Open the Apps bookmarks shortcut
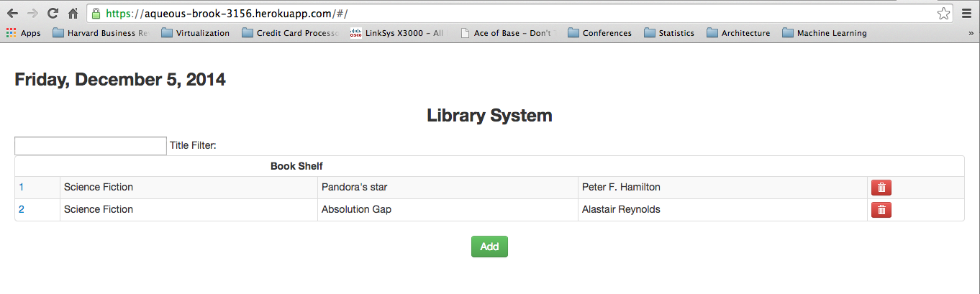 (24, 33)
